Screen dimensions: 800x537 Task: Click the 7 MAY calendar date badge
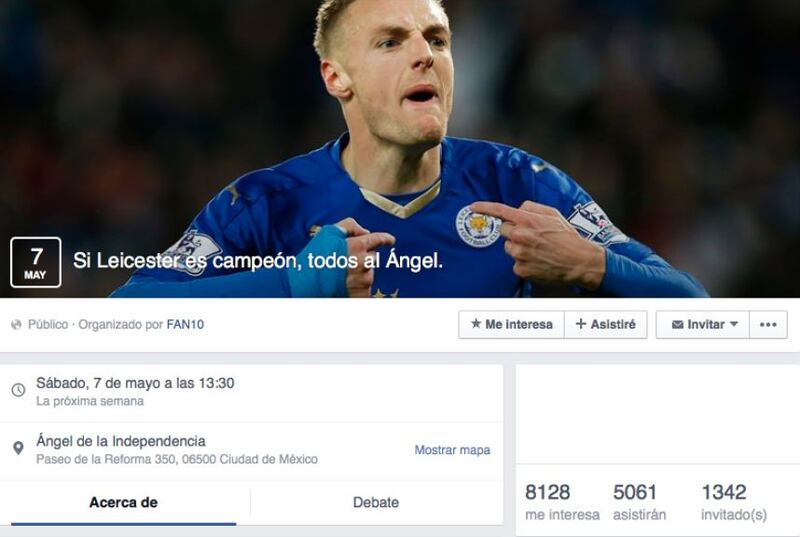36,262
